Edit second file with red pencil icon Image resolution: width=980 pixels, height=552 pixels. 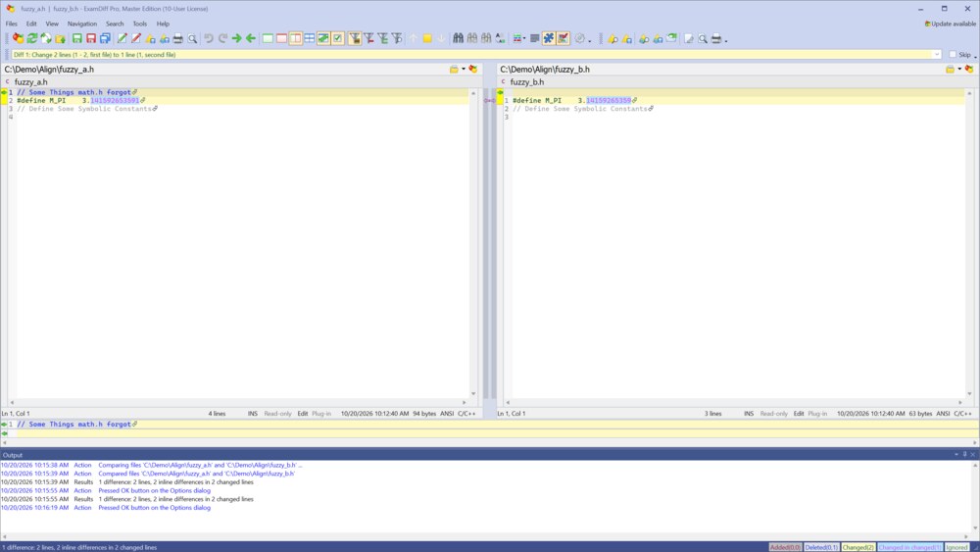(x=135, y=39)
